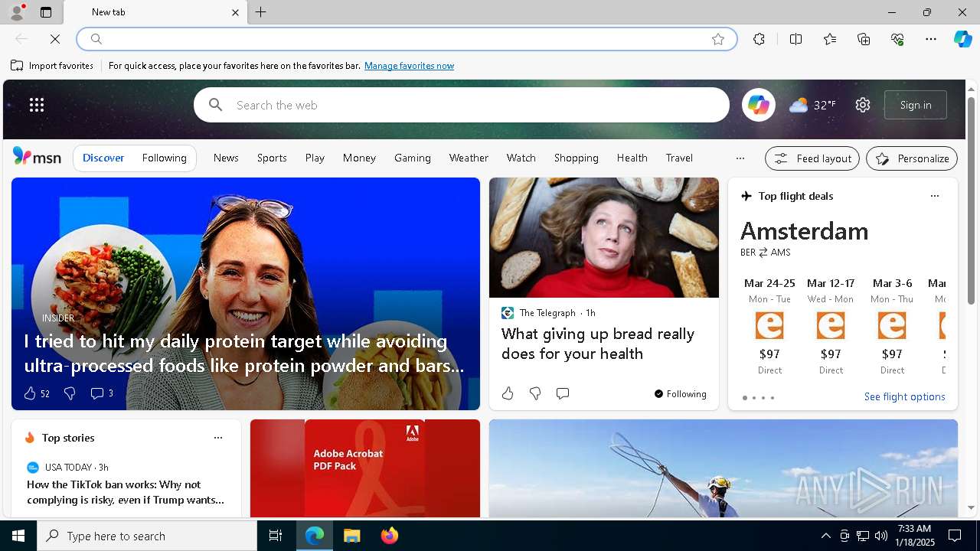Viewport: 980px width, 551px height.
Task: Open the TikTok ban story headline
Action: click(126, 492)
